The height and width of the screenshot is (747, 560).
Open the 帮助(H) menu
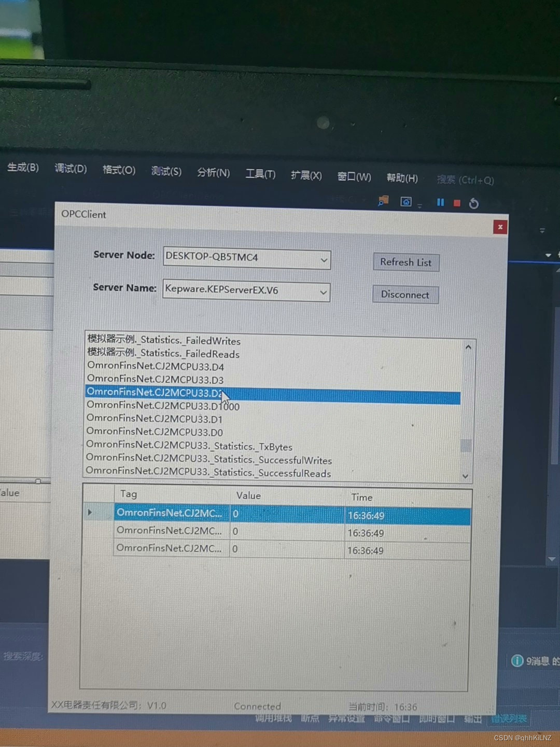[402, 178]
